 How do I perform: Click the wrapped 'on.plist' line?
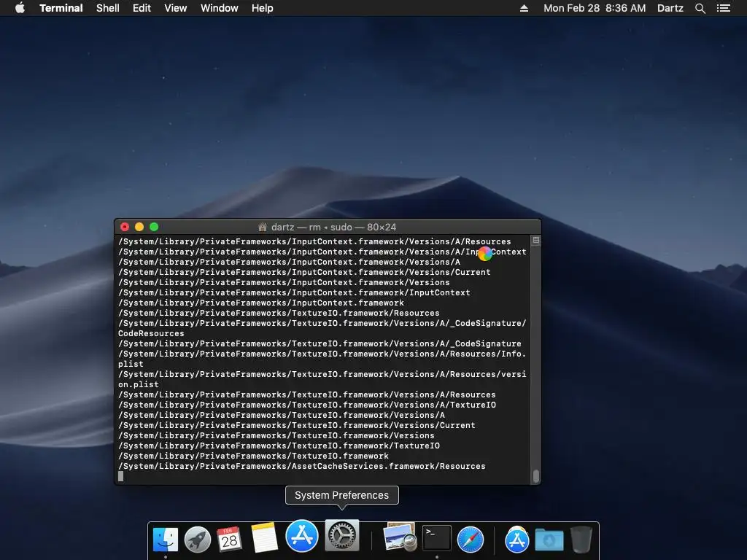pos(139,385)
